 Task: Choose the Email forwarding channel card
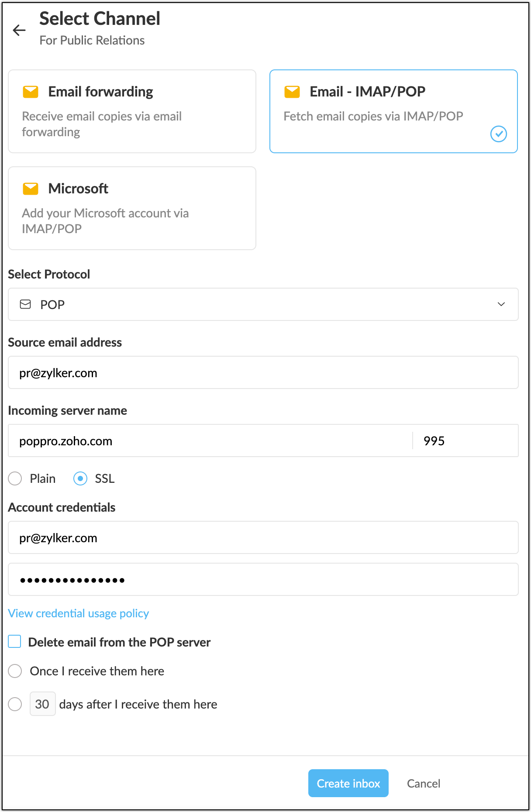click(132, 111)
